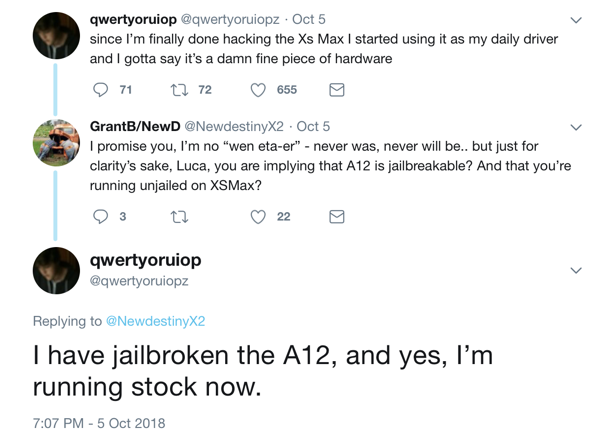This screenshot has width=600, height=443.
Task: Open the @qwertyoruiopz handle under main name
Action: (x=139, y=281)
